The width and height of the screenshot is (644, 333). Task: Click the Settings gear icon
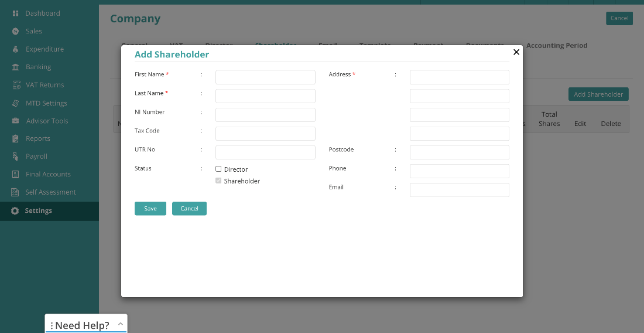click(x=15, y=211)
